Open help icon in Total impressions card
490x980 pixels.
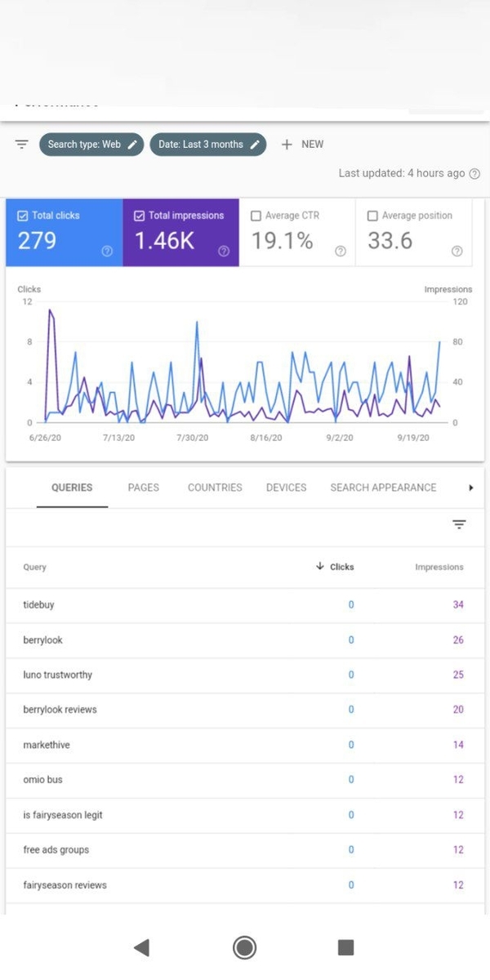pyautogui.click(x=224, y=252)
